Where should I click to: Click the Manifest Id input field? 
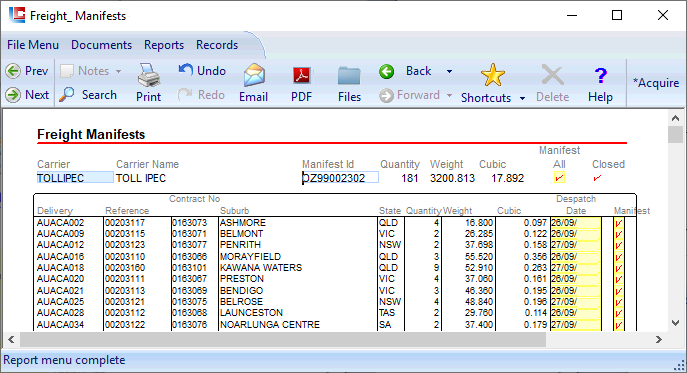pyautogui.click(x=340, y=178)
